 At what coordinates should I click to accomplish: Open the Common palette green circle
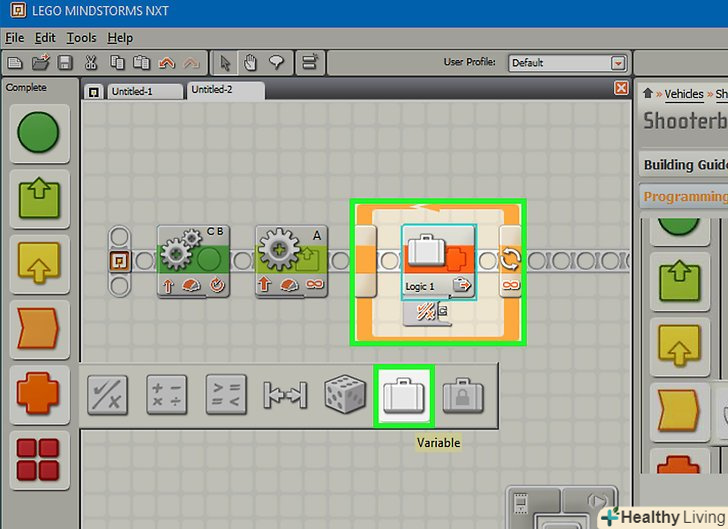(x=39, y=133)
